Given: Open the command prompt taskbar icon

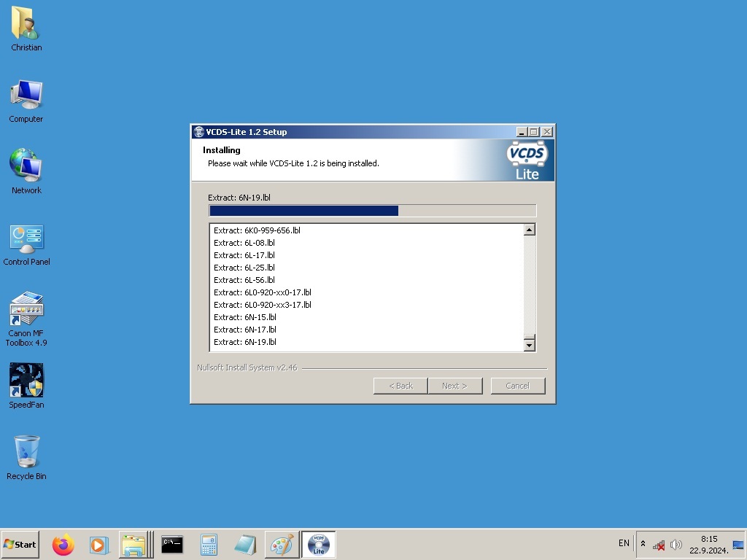Looking at the screenshot, I should [172, 544].
